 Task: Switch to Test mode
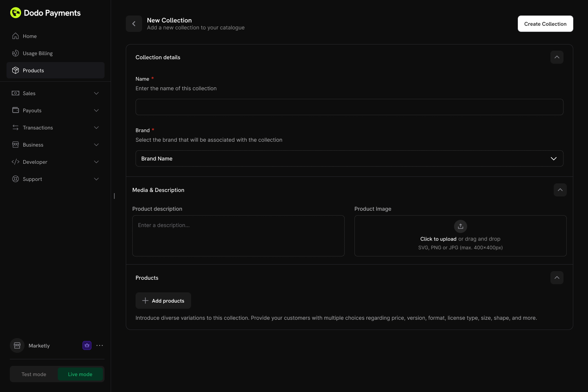pos(34,374)
